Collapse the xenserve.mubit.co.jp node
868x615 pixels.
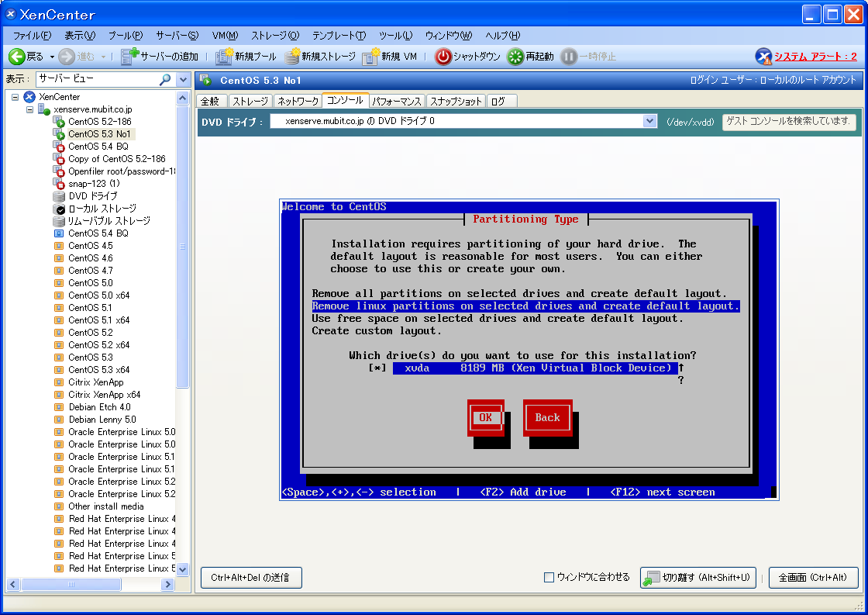[x=30, y=109]
